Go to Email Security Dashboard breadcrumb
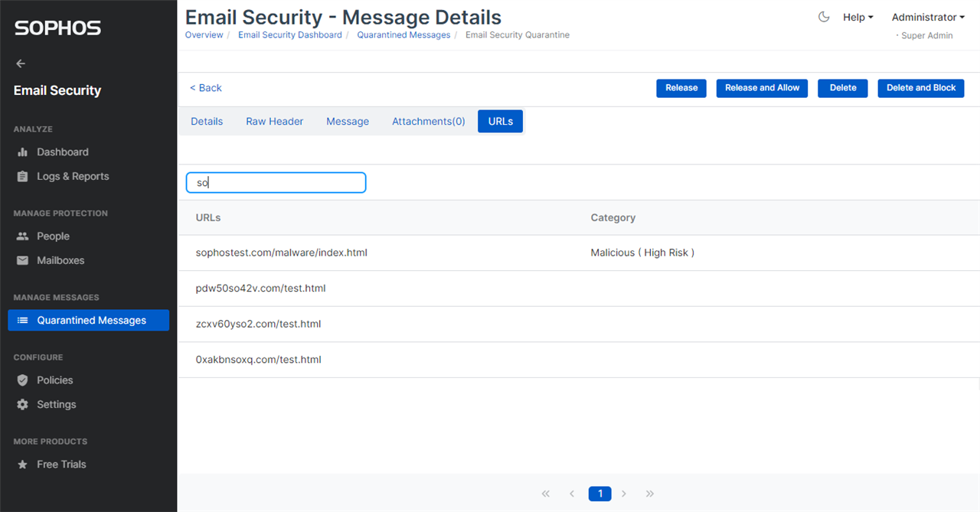980x512 pixels. (x=290, y=35)
